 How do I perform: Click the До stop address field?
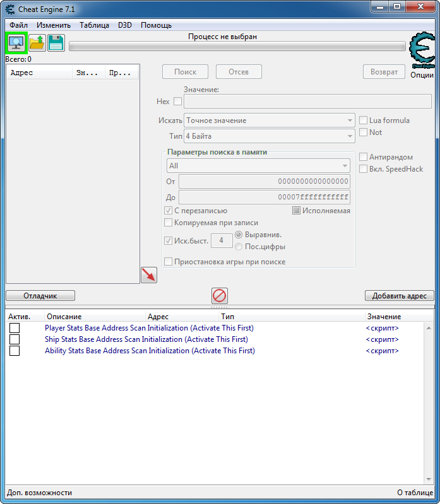coord(265,197)
